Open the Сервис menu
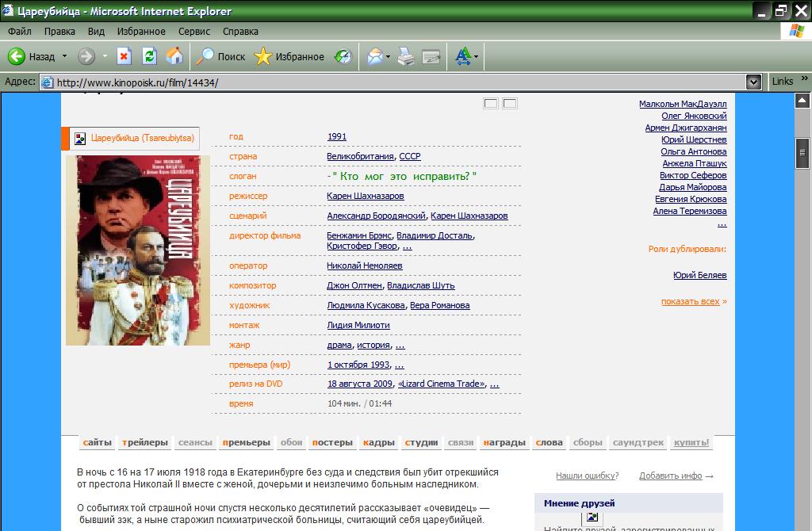The height and width of the screenshot is (531, 812). (x=194, y=32)
